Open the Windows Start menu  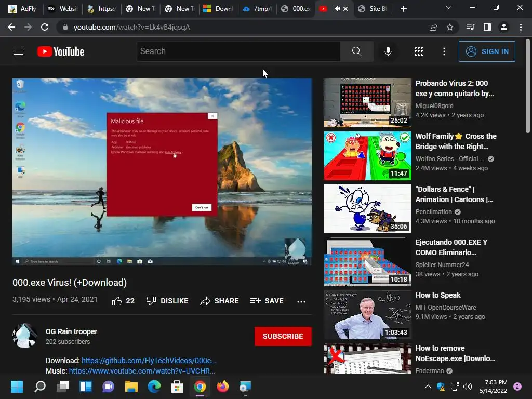coord(17,387)
